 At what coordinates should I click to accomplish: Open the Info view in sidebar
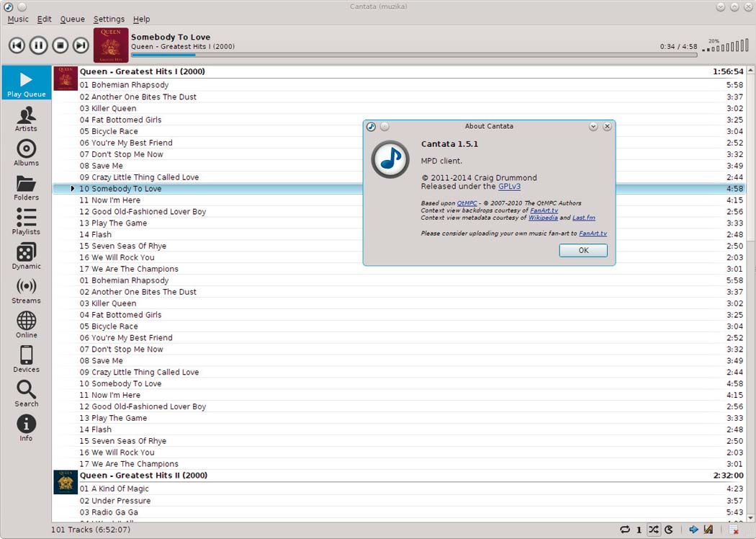click(26, 427)
